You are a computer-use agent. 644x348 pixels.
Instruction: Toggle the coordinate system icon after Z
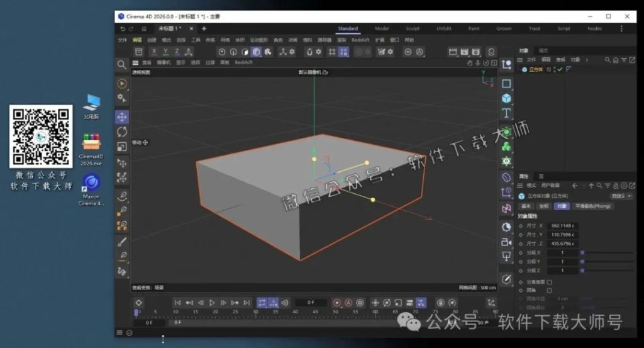pyautogui.click(x=189, y=52)
